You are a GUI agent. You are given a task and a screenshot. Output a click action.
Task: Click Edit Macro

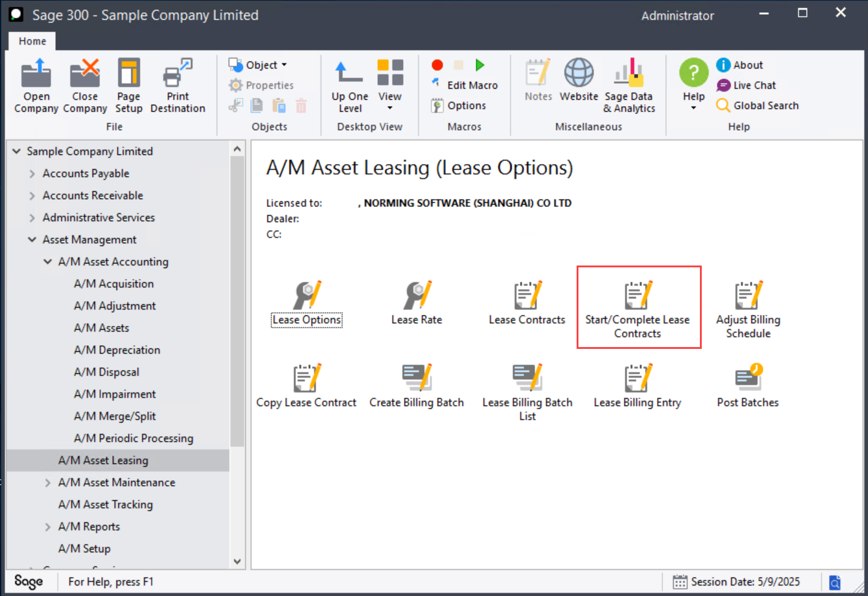(465, 85)
